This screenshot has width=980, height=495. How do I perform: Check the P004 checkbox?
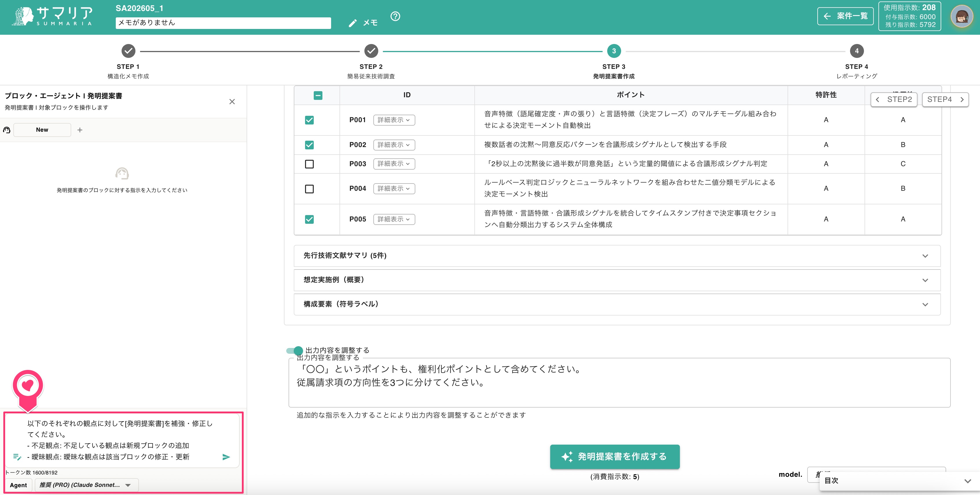click(309, 189)
